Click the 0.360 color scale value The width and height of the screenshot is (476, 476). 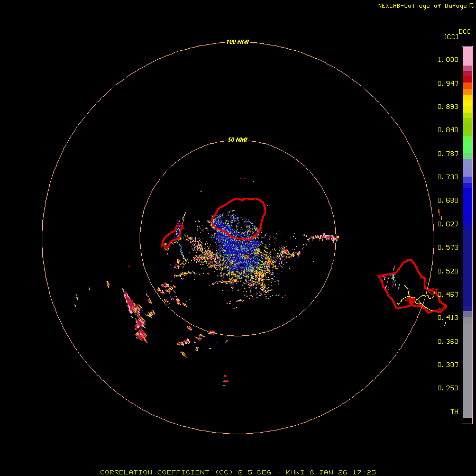pyautogui.click(x=448, y=342)
